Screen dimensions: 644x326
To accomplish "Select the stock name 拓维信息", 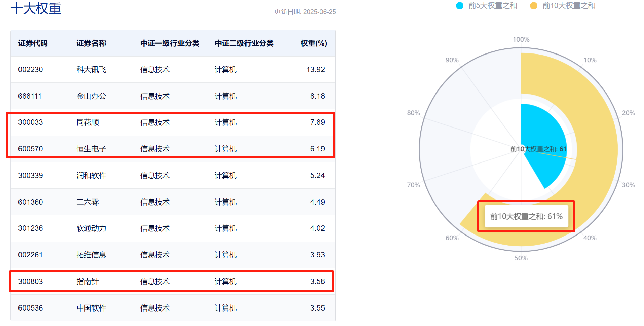I will click(x=91, y=255).
